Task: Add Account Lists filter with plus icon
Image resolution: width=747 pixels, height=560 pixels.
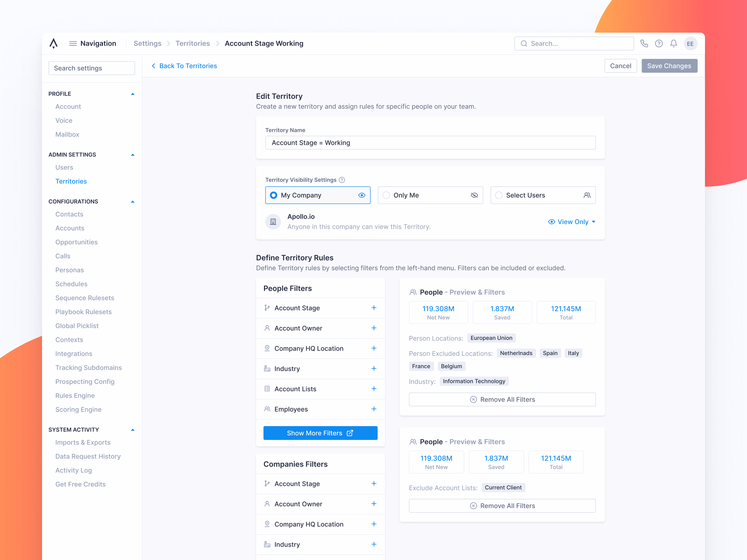Action: pos(374,388)
